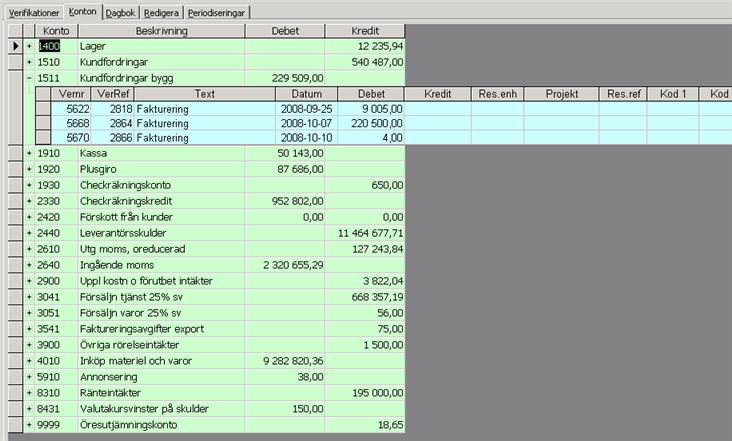This screenshot has height=441, width=732.
Task: Select Leverantörsskulder description cell
Action: (x=162, y=233)
